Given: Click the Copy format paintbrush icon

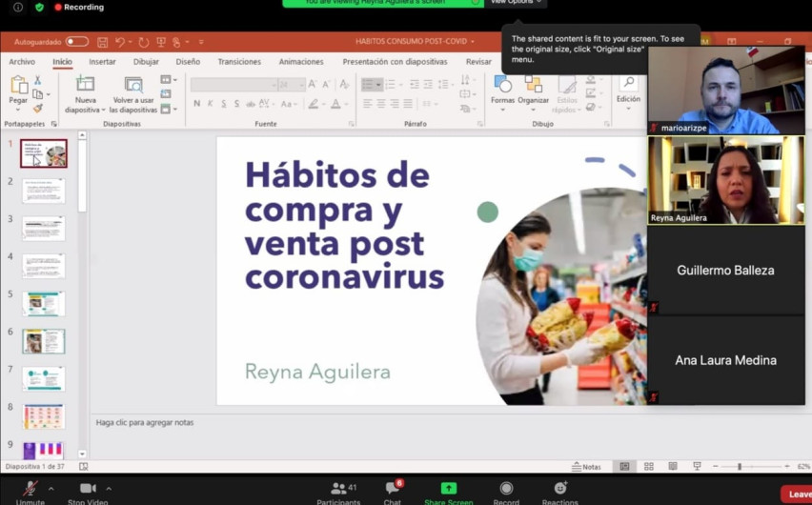Looking at the screenshot, I should (x=37, y=109).
